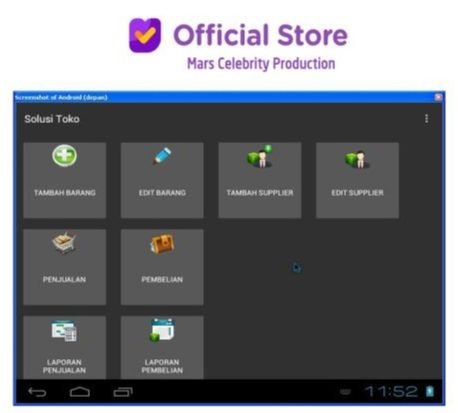The image size is (458, 413).
Task: Click the PENJUALAN label
Action: (64, 279)
